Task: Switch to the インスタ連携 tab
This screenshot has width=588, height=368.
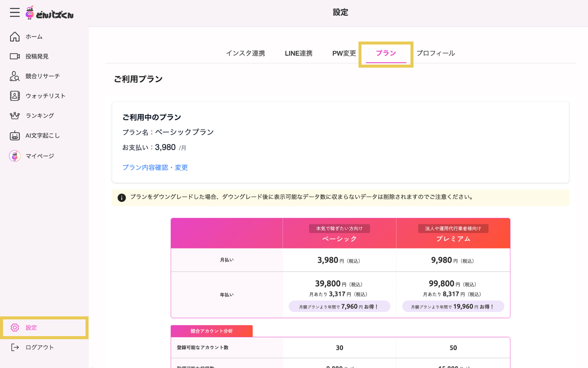Action: pyautogui.click(x=245, y=53)
